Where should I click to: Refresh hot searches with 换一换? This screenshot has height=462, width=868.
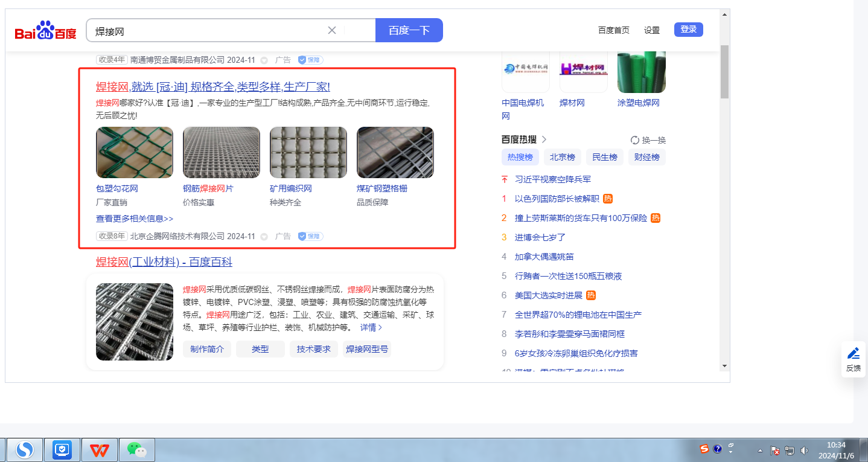coord(648,140)
